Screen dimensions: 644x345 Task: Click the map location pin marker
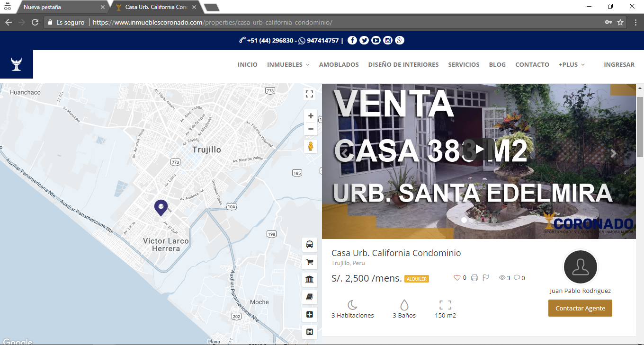[161, 207]
